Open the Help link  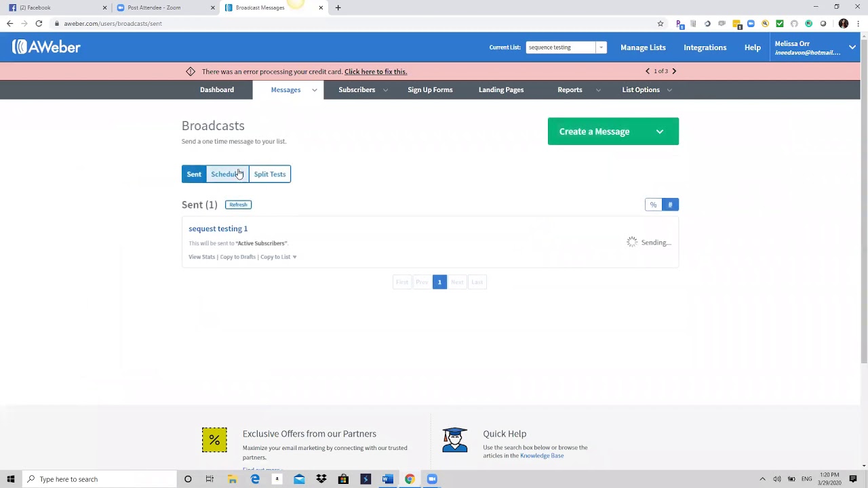753,47
